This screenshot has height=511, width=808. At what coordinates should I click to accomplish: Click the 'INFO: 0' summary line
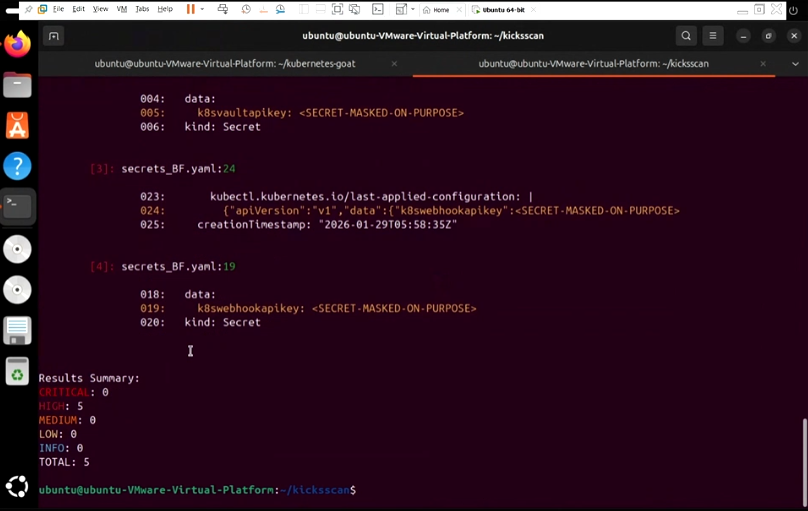pyautogui.click(x=61, y=448)
